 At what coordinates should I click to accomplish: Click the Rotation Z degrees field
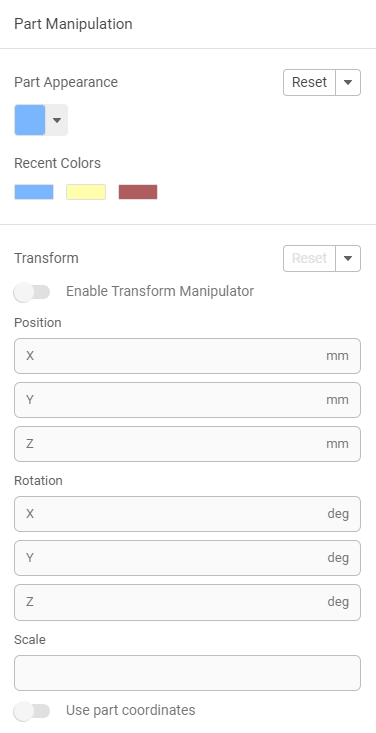[188, 603]
